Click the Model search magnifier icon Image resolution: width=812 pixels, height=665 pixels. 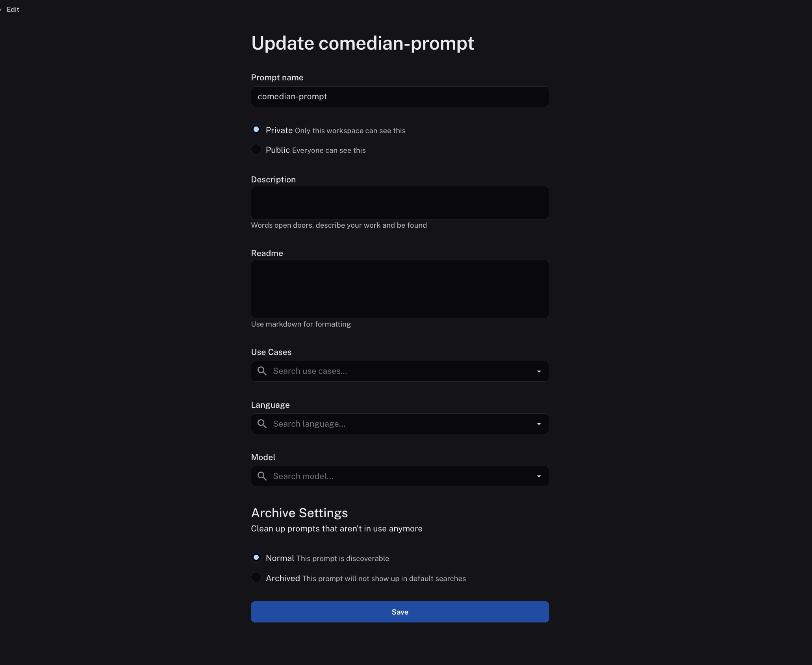(262, 476)
